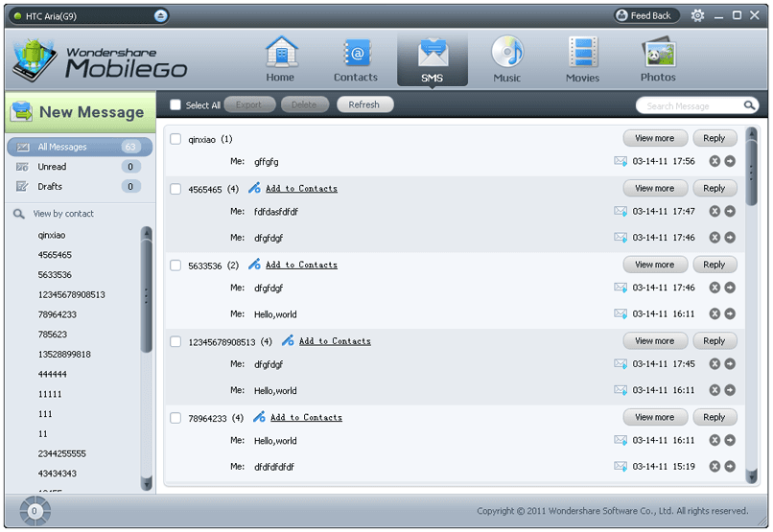The width and height of the screenshot is (773, 532).
Task: Open settings gear in title bar
Action: 697,15
